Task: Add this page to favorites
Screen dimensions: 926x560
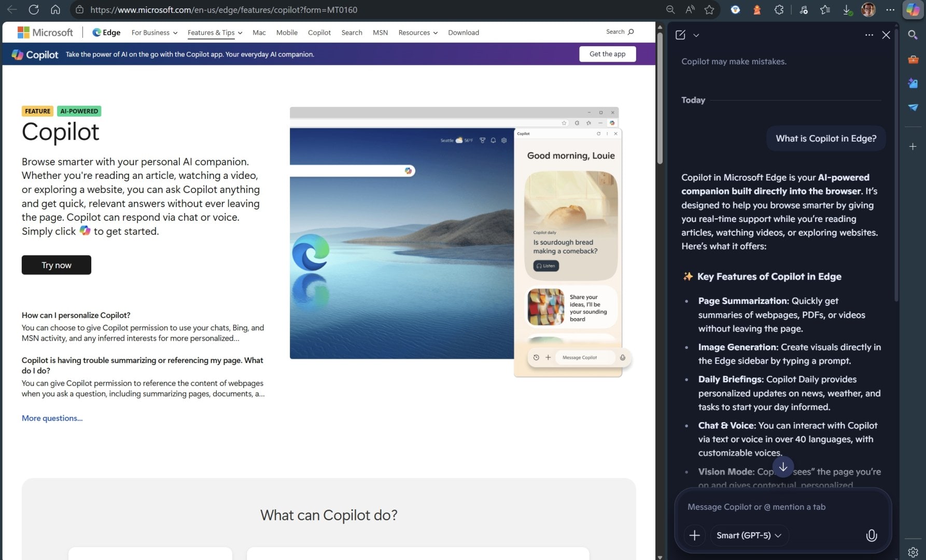Action: pos(709,9)
